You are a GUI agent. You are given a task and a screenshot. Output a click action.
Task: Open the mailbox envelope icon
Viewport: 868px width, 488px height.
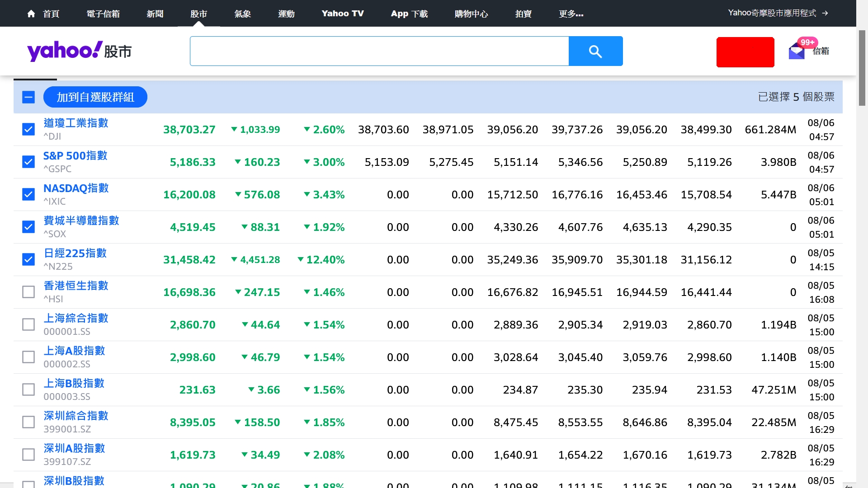coord(797,51)
